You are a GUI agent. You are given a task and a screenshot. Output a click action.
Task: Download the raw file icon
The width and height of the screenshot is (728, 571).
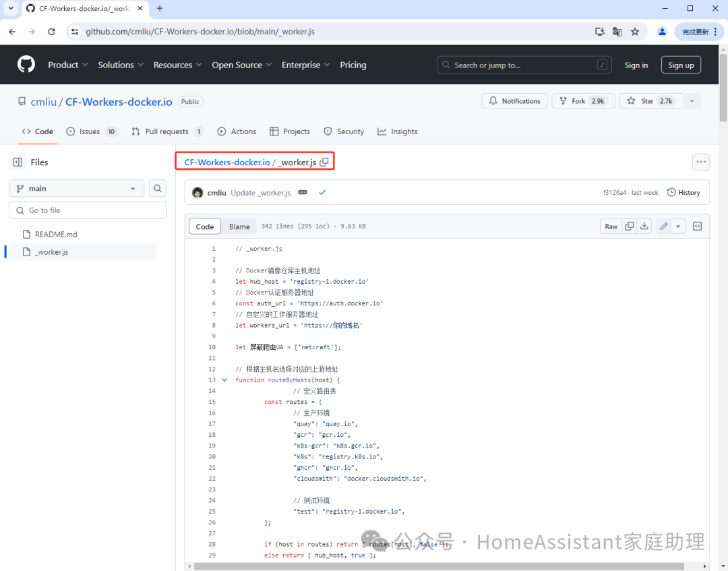click(644, 226)
